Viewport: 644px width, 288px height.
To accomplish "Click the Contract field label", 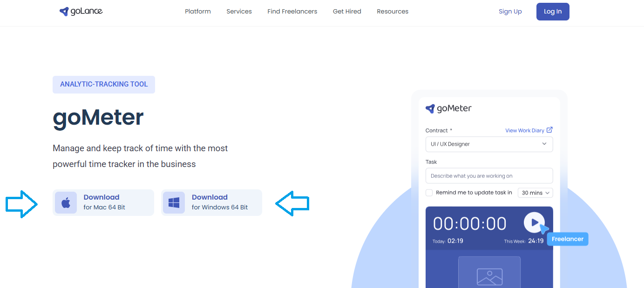I will tap(439, 131).
